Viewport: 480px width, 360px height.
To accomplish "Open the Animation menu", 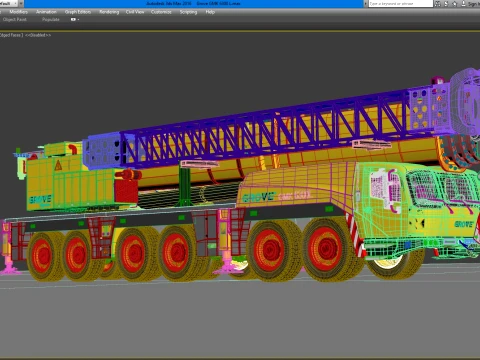I will [46, 12].
